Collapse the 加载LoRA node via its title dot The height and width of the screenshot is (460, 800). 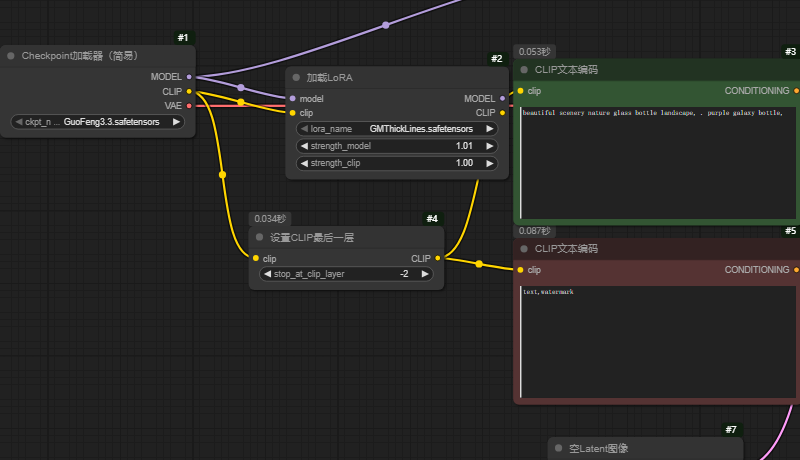coord(297,77)
